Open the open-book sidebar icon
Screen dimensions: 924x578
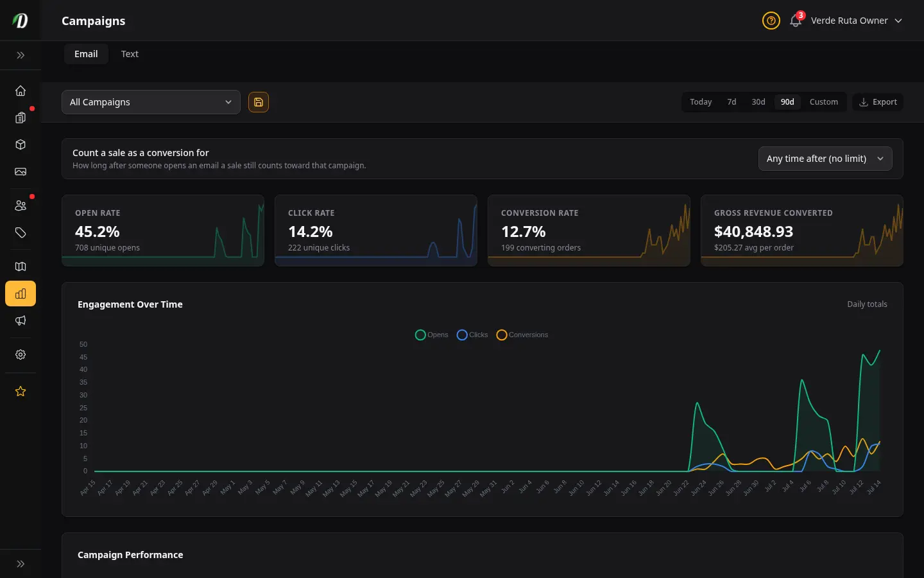tap(21, 267)
